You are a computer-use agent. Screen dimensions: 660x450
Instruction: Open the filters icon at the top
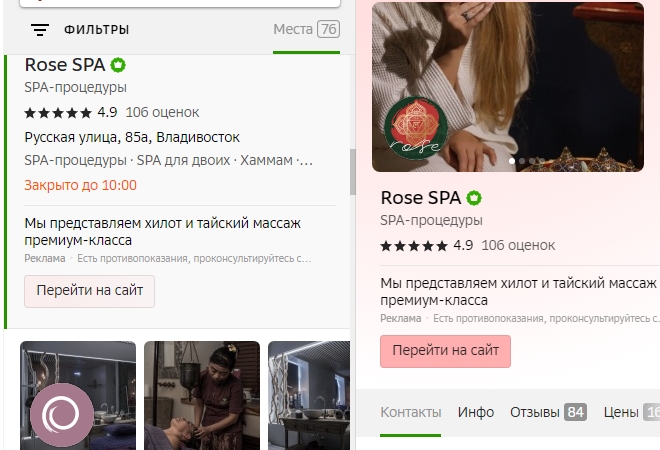pyautogui.click(x=40, y=30)
